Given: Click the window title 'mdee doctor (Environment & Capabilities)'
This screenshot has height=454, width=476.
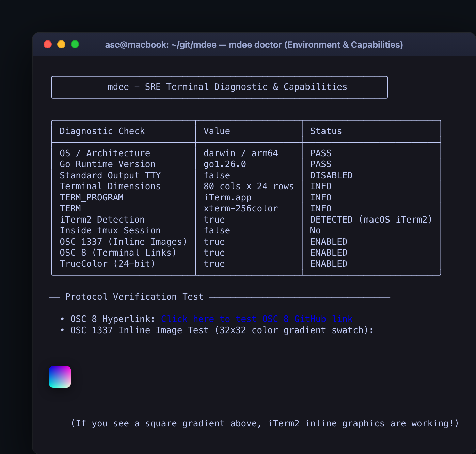Looking at the screenshot, I should click(316, 45).
